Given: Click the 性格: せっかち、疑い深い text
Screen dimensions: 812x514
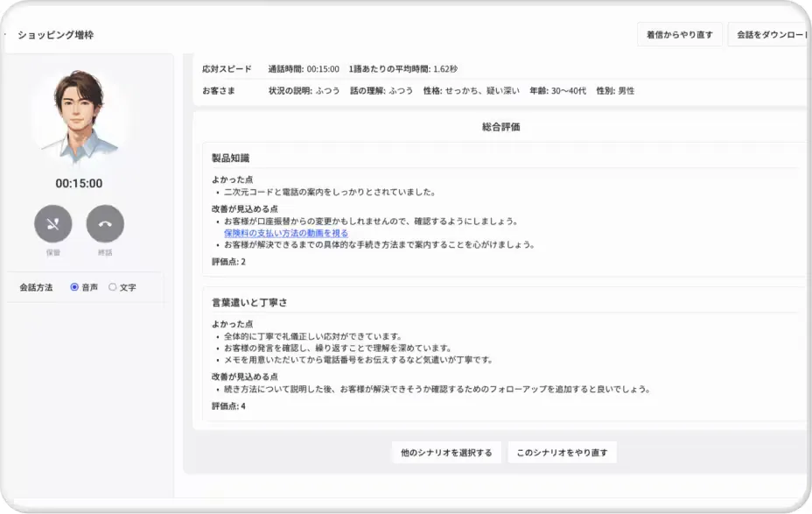Looking at the screenshot, I should coord(472,91).
